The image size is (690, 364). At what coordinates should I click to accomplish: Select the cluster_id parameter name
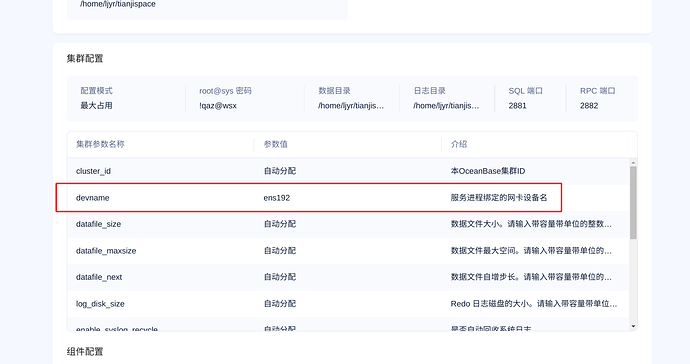[93, 171]
